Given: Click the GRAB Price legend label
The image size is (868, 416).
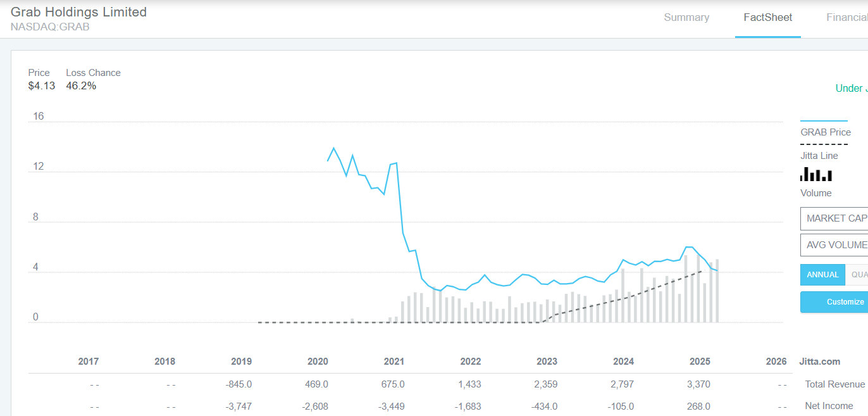Looking at the screenshot, I should coord(826,132).
